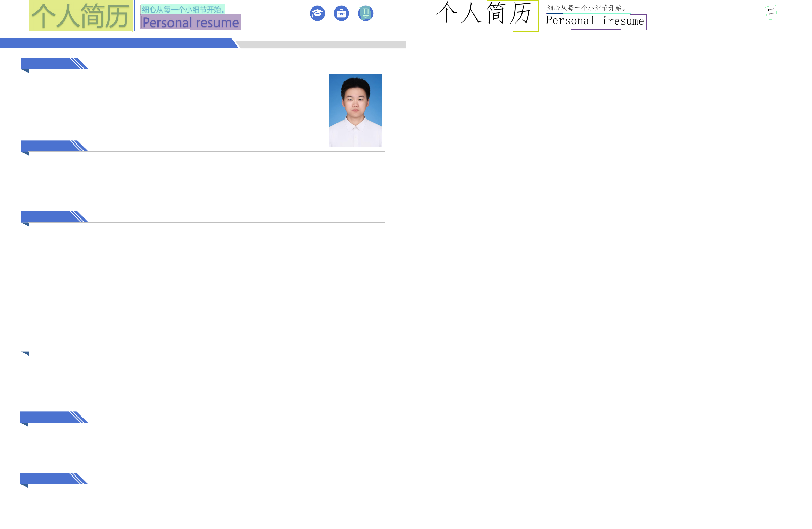
Task: Click yellow-highlighted 个人简历 title
Action: [80, 16]
